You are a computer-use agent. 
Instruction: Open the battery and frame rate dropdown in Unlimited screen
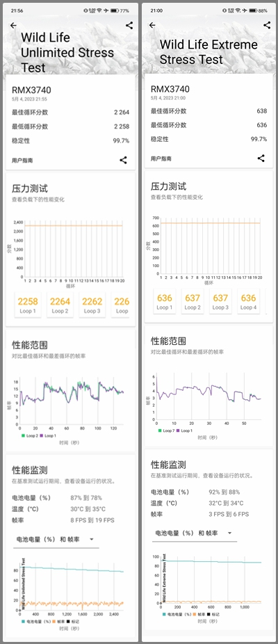[56, 539]
